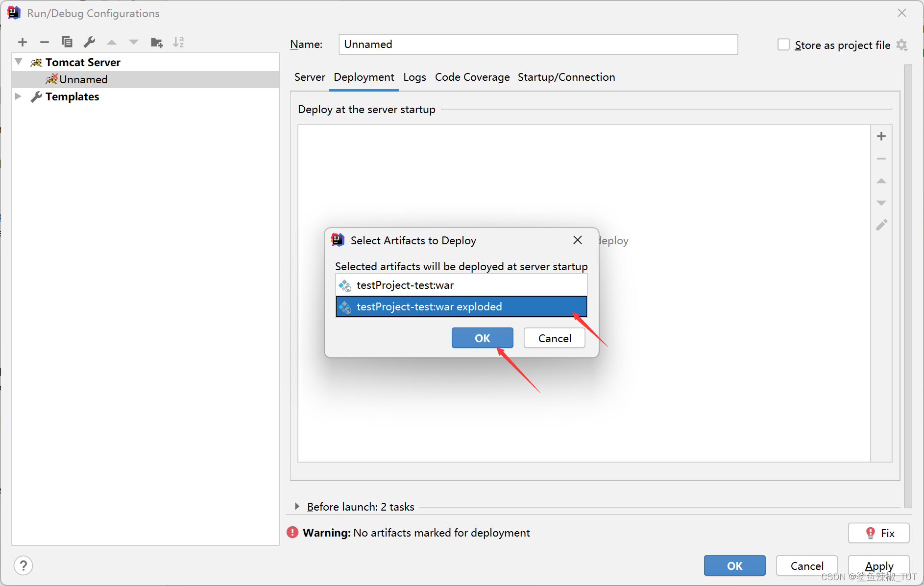Edit deployment item pencil icon
Viewport: 924px width, 586px height.
881,225
